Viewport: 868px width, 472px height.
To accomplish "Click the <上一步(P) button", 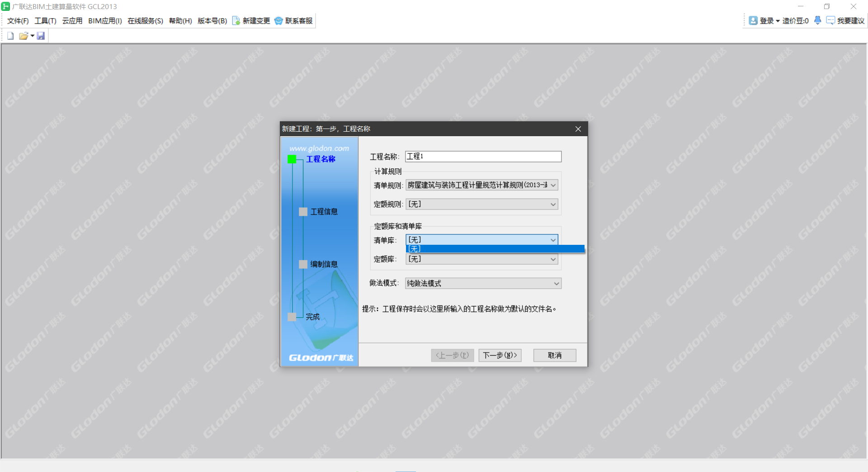I will pos(452,355).
